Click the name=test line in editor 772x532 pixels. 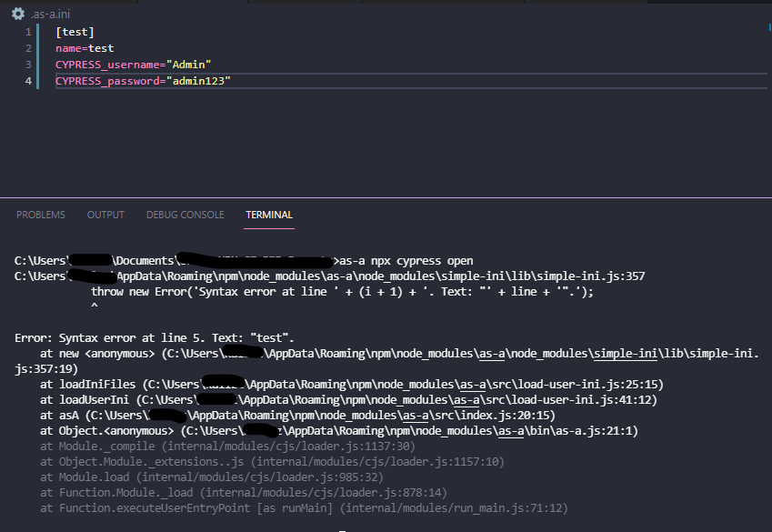pyautogui.click(x=85, y=48)
